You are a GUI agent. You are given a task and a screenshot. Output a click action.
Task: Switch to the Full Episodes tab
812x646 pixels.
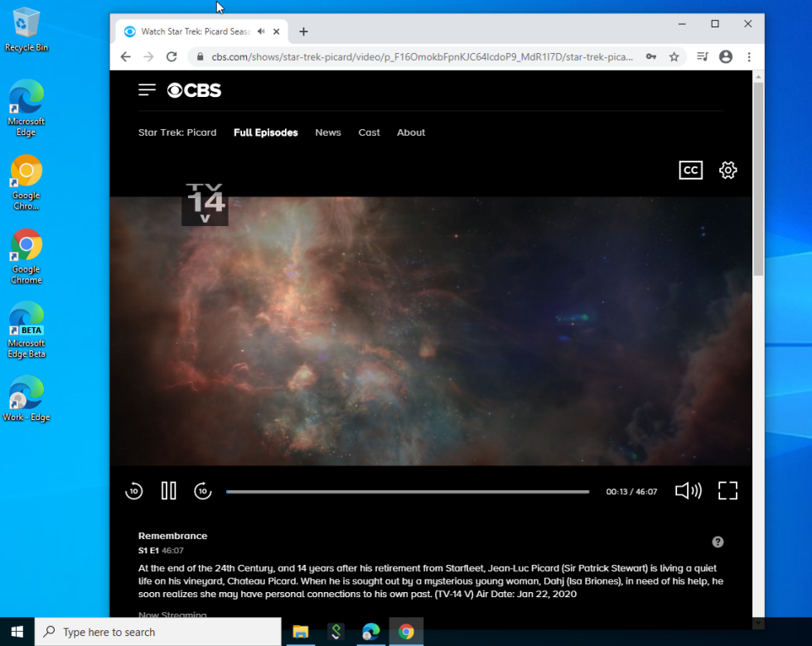pos(265,133)
